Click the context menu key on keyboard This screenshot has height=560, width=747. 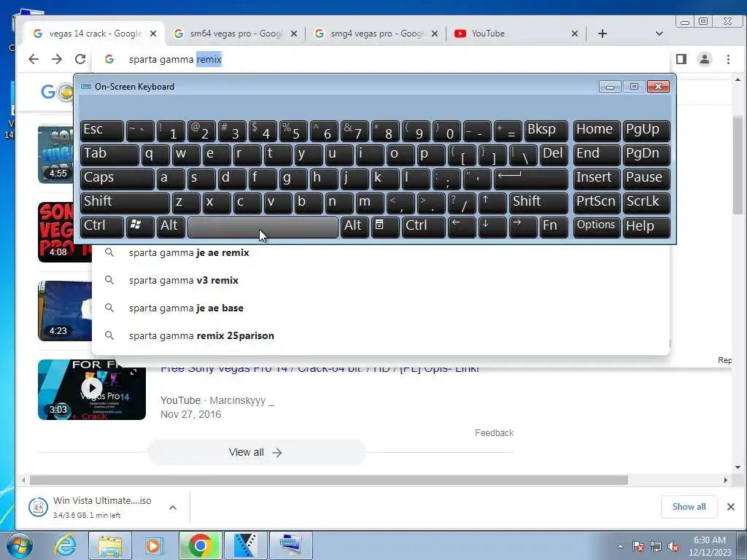pyautogui.click(x=385, y=227)
